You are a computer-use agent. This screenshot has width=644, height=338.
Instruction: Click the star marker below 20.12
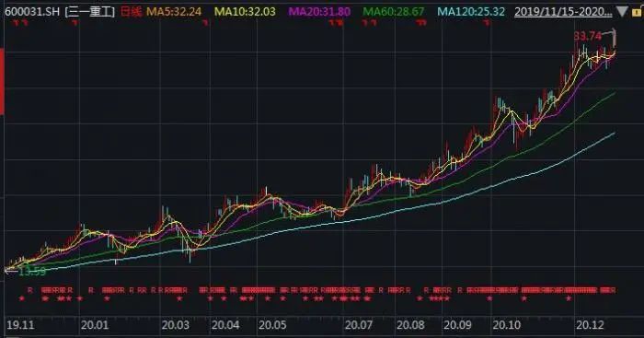569,298
